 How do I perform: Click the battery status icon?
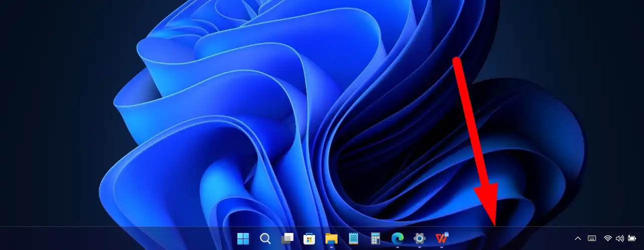[x=632, y=238]
